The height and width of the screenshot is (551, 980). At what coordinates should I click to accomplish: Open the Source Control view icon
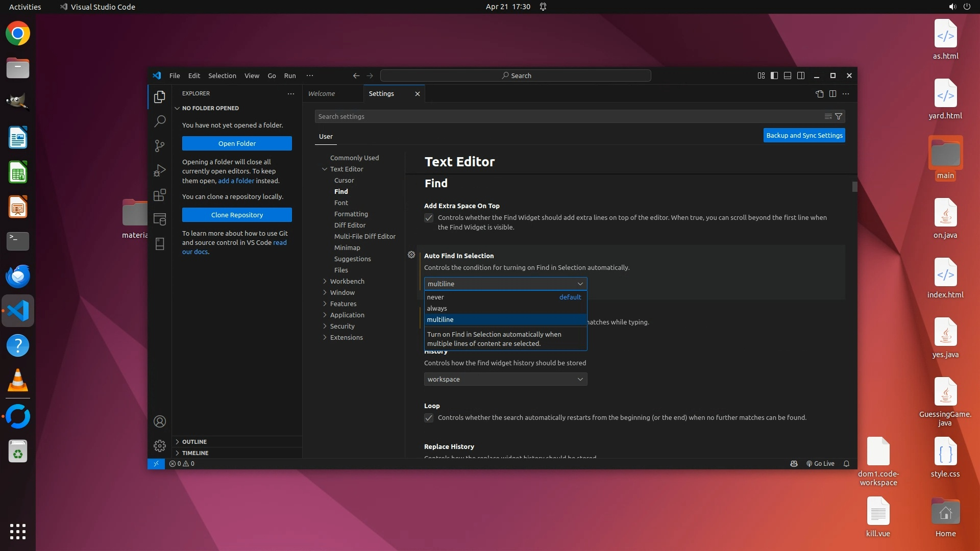(160, 146)
